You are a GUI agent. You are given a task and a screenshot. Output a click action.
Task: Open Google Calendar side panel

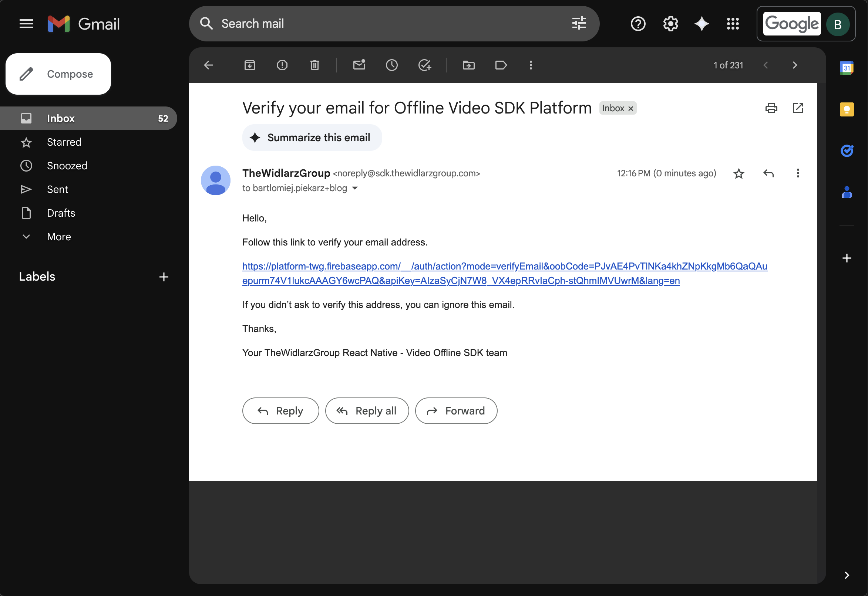846,68
